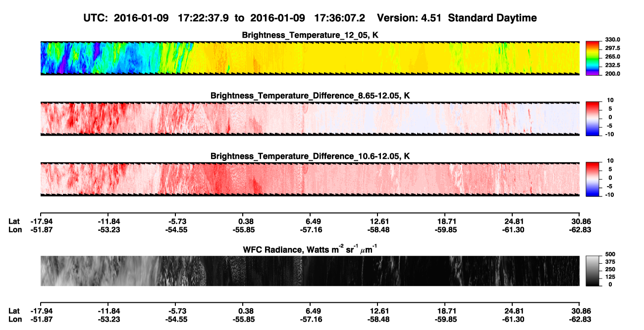Click the grayscale color bar for WFC Radiance
The image size is (644, 330).
pos(593,270)
